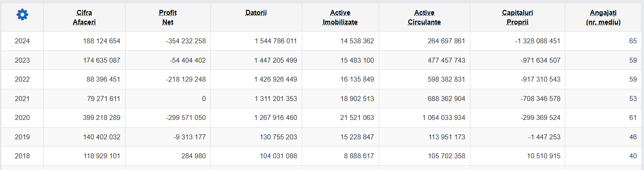Click the Active Circulante column header
Viewport: 644px width, 170px height.
425,17
